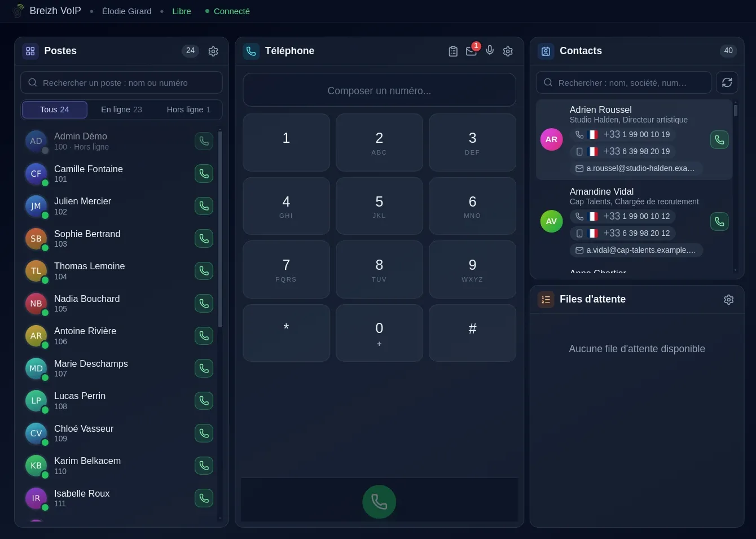756x539 pixels.
Task: Open Postes panel settings gear
Action: point(213,51)
